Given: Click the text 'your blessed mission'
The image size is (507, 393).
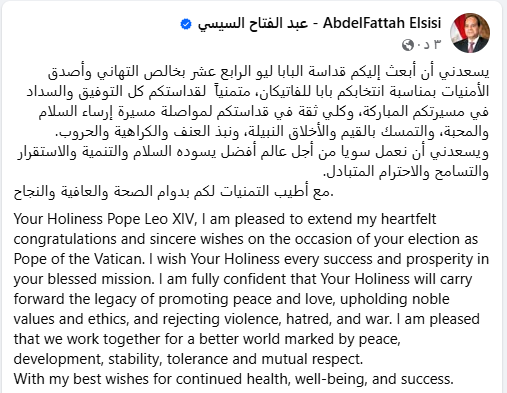Looking at the screenshot, I should (x=84, y=279).
